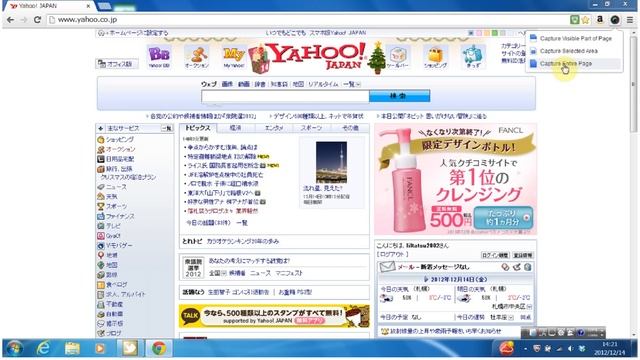Click the 不動産 icon in the sidebar
This screenshot has height=360, width=640.
click(x=101, y=304)
